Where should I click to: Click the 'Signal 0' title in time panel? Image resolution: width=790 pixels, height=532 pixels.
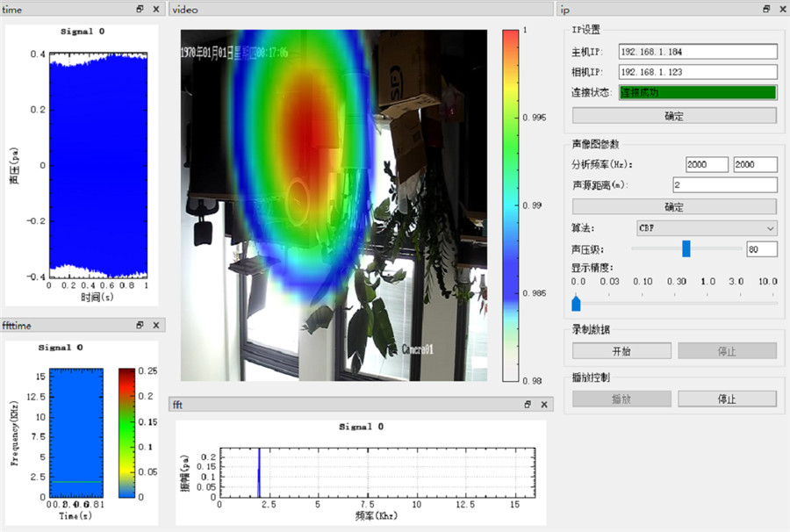[83, 32]
